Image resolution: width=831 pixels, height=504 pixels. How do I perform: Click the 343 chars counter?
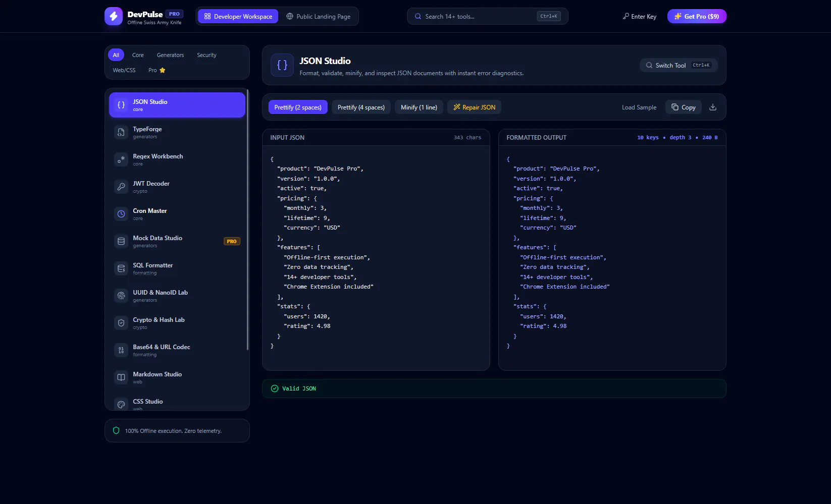point(468,137)
